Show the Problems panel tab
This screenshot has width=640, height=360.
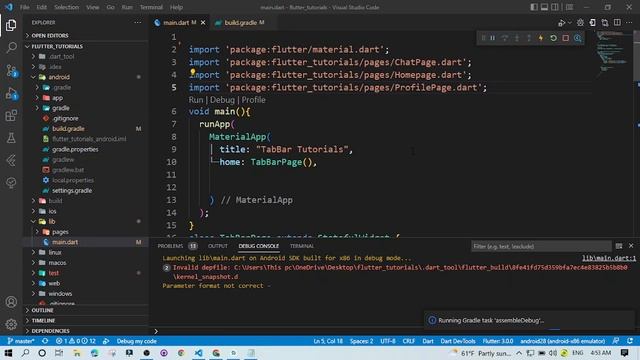[170, 246]
